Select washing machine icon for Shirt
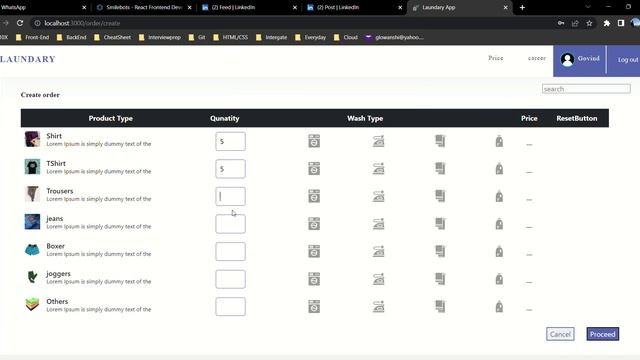The height and width of the screenshot is (360, 640). (x=314, y=141)
